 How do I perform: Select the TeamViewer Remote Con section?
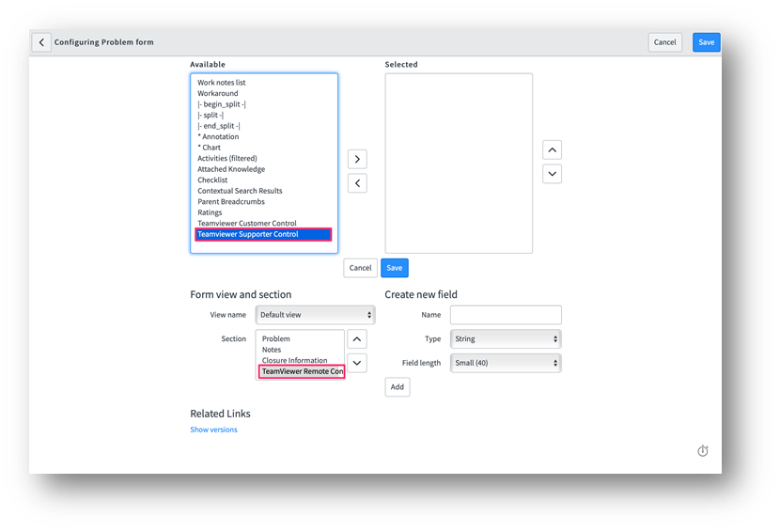[x=302, y=371]
